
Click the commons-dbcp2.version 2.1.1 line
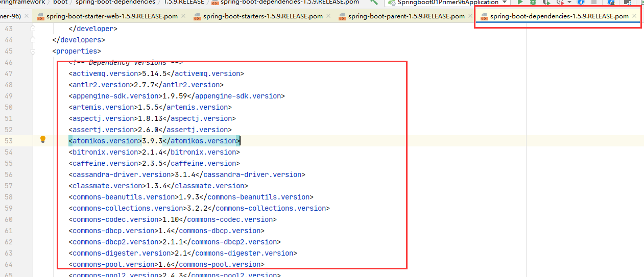[x=175, y=242]
